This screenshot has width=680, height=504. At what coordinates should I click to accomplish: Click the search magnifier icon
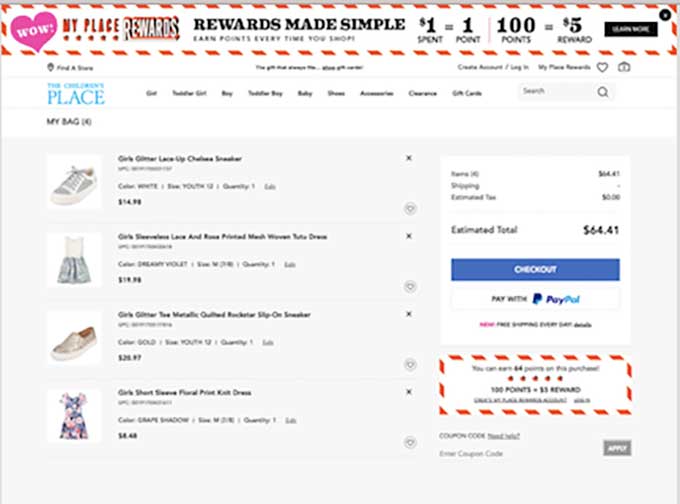603,92
